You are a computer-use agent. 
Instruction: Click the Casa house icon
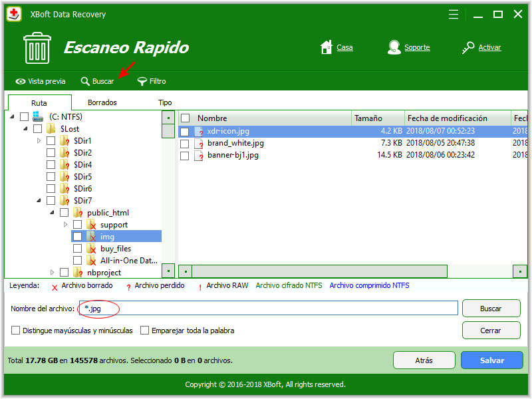click(327, 47)
